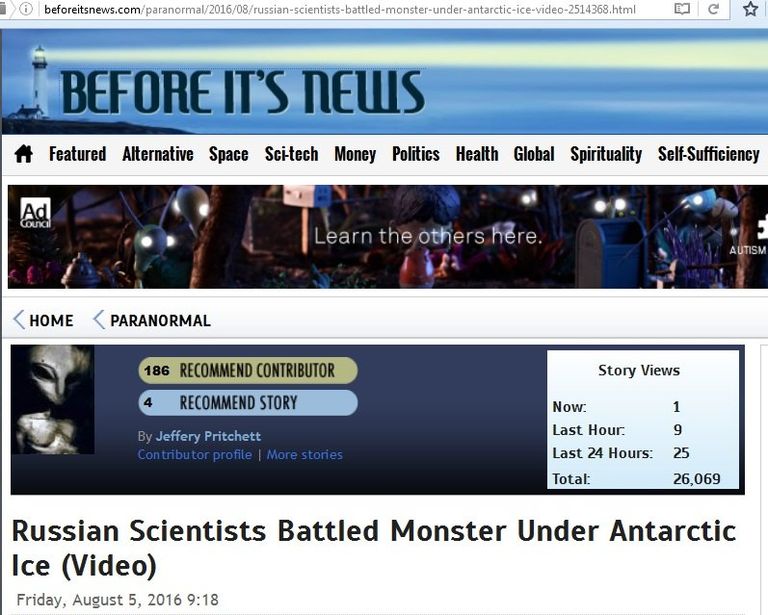Image resolution: width=768 pixels, height=615 pixels.
Task: Open Jeffery Pritchett author link
Action: click(208, 436)
